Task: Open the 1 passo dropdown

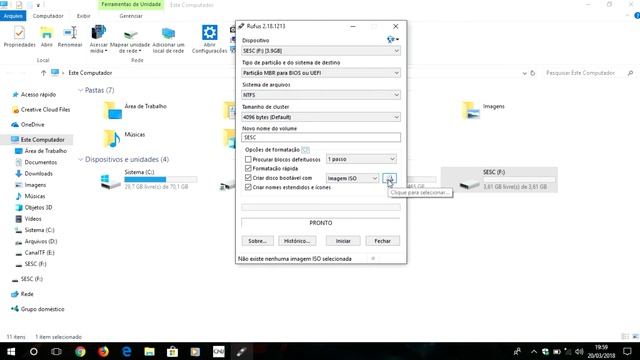Action: 361,159
